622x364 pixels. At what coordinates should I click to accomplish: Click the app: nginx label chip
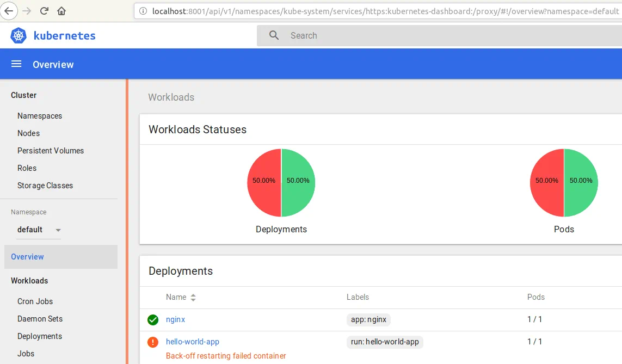[368, 319]
